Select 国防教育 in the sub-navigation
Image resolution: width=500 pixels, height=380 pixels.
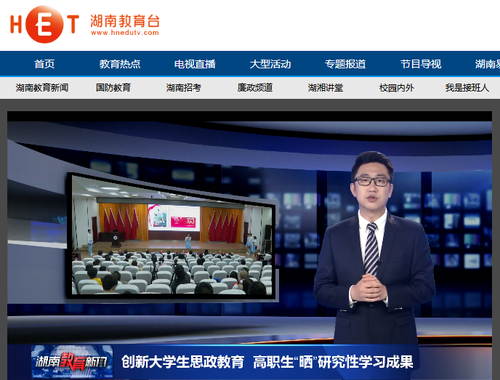coord(113,88)
